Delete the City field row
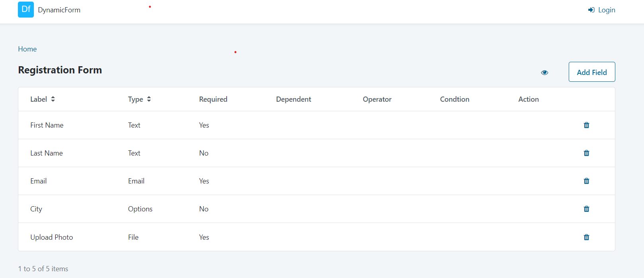Screen dimensions: 644x278 pos(586,209)
